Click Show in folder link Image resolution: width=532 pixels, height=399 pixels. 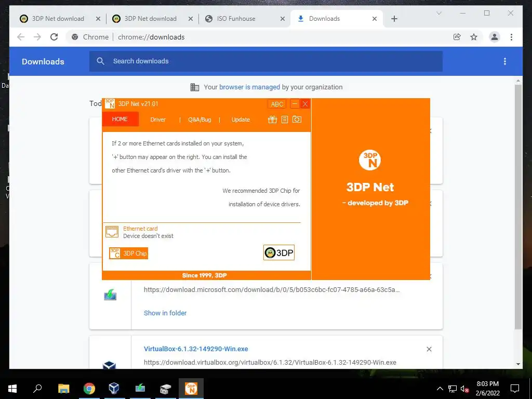pos(165,313)
